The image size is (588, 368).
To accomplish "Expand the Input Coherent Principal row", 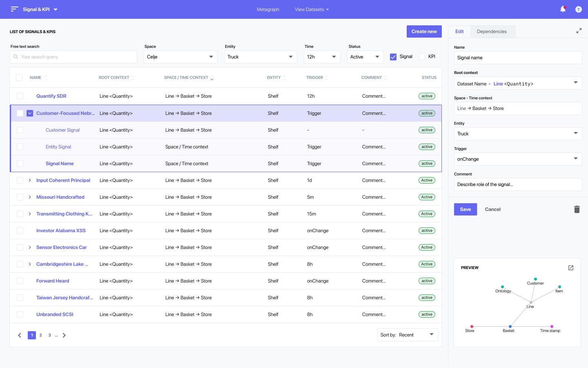I will click(x=30, y=180).
